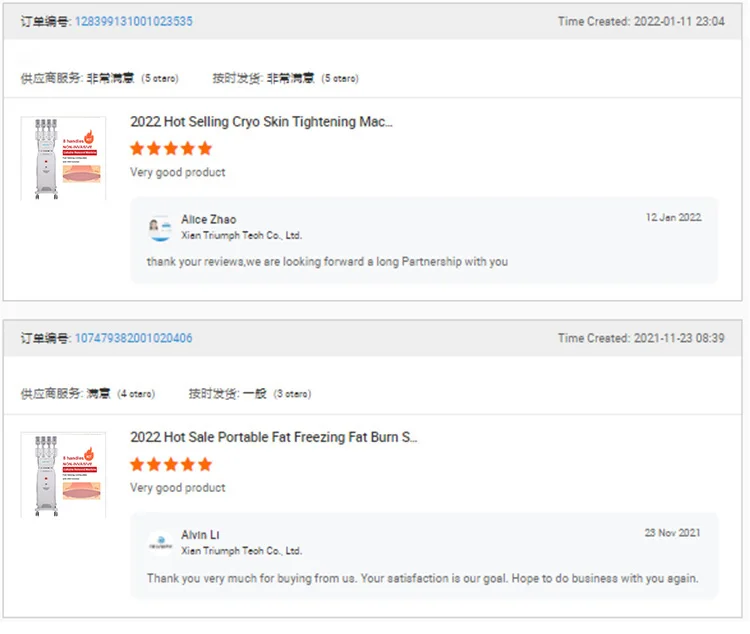Click the 23 Nov 2021 reply date

coord(673,533)
